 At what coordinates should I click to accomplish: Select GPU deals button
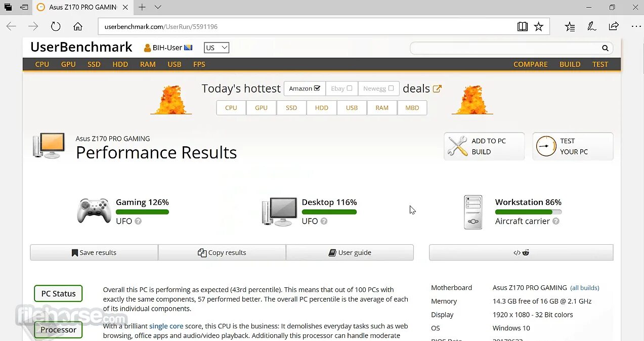click(x=262, y=108)
